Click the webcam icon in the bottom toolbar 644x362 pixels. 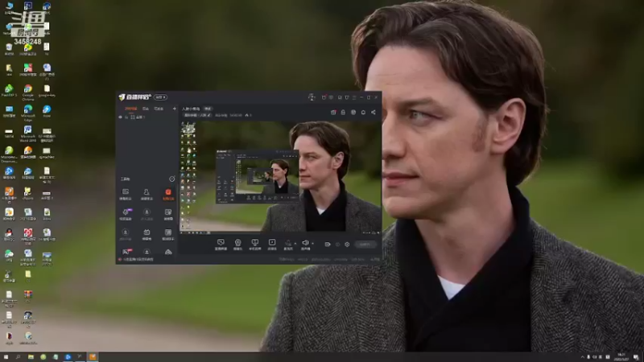[x=237, y=245]
